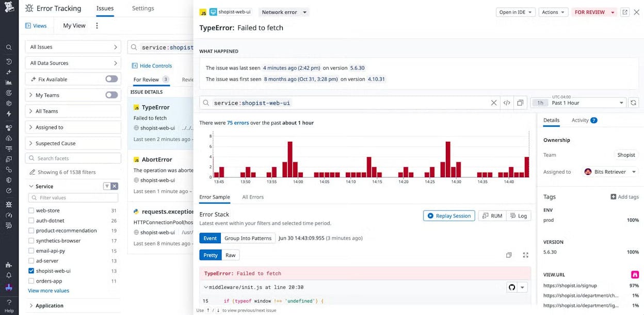Open the kebab menu next to My View
This screenshot has width=644, height=315.
coord(97,25)
